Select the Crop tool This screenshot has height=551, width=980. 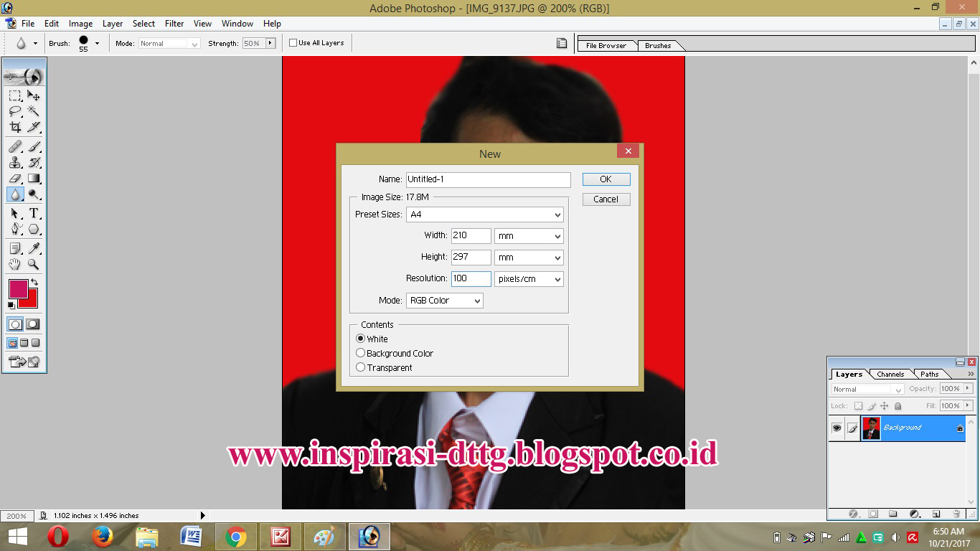(15, 127)
